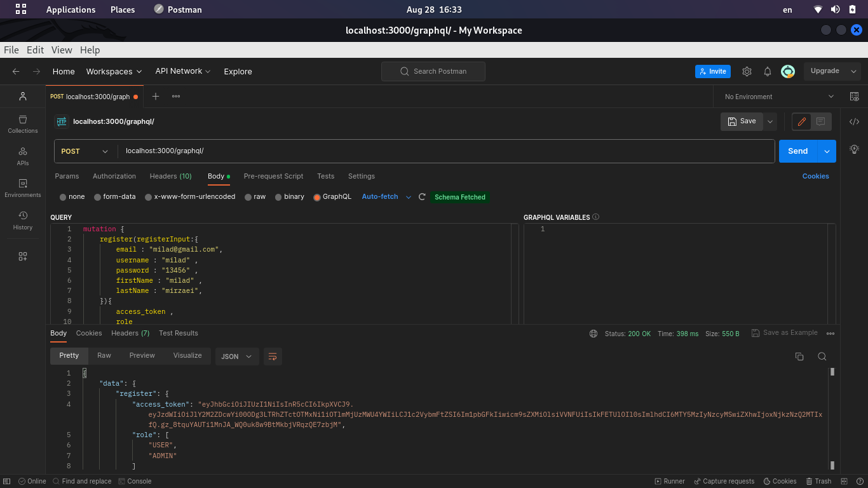Switch response view to Preview
This screenshot has height=488, width=868.
pyautogui.click(x=142, y=356)
